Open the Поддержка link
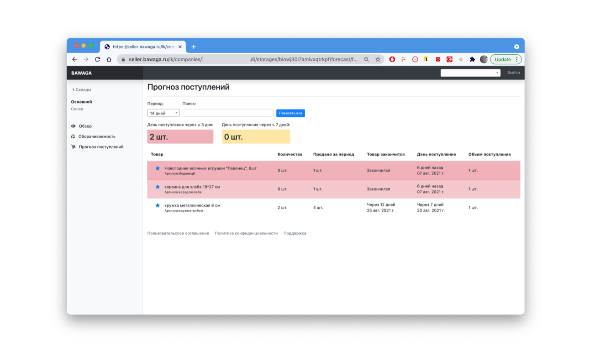Screen dimensions: 590x364 pos(295,234)
